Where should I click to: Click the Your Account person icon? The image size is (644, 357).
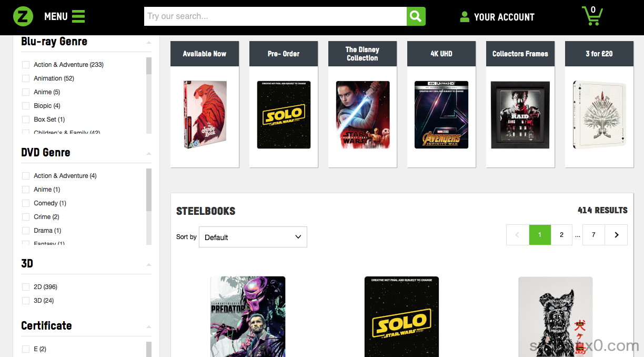pos(465,17)
